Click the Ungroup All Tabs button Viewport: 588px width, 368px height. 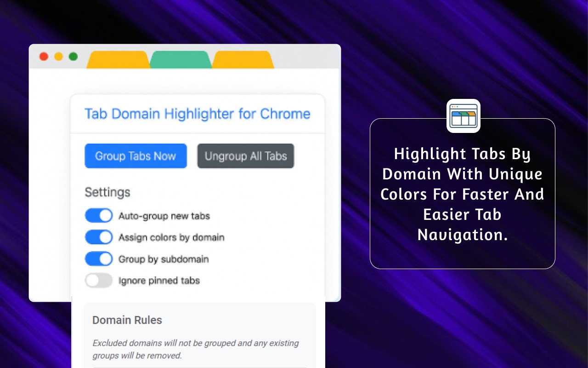(246, 156)
